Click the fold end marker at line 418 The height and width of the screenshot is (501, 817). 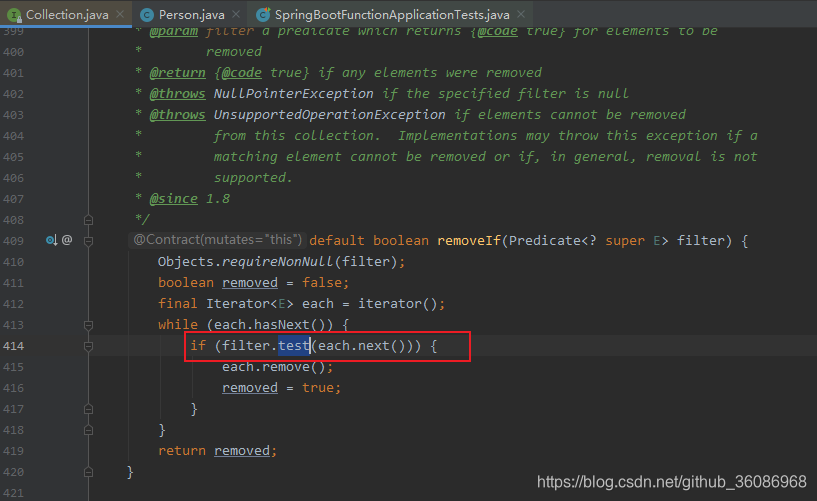pos(89,430)
